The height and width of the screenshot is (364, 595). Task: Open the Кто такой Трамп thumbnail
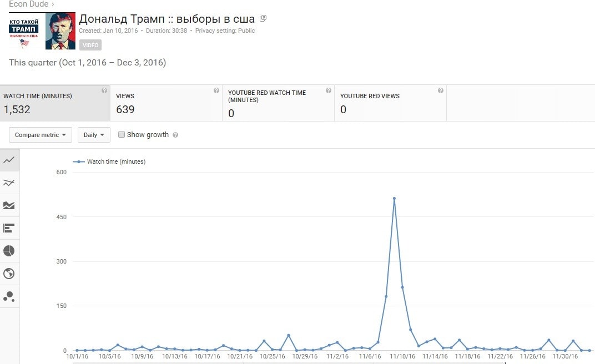click(24, 31)
